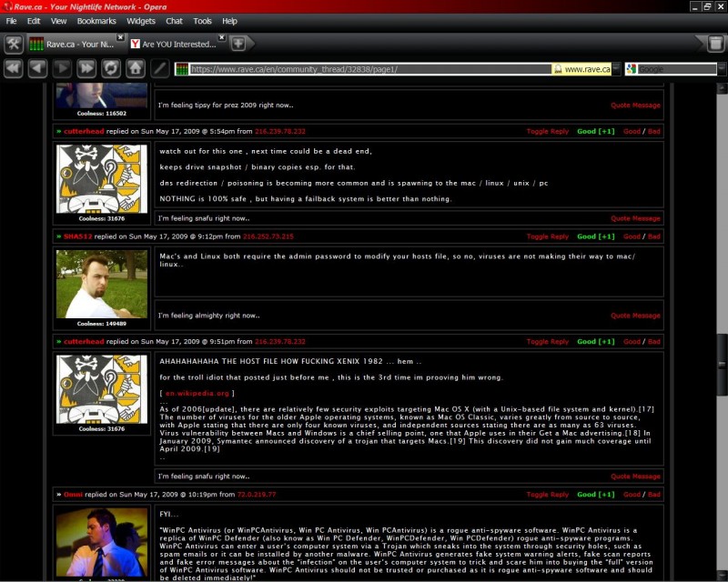Click Omni's avatar photo
This screenshot has width=728, height=582.
102,543
